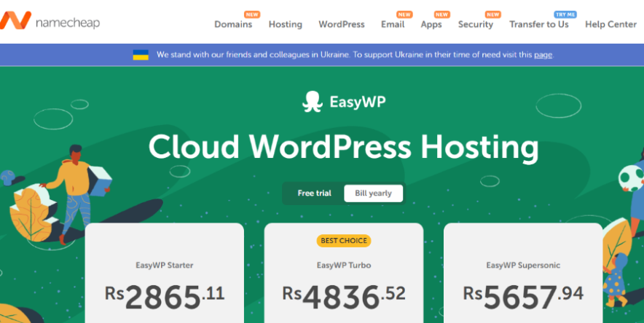644x323 pixels.
Task: Open the Hosting menu
Action: pyautogui.click(x=286, y=24)
